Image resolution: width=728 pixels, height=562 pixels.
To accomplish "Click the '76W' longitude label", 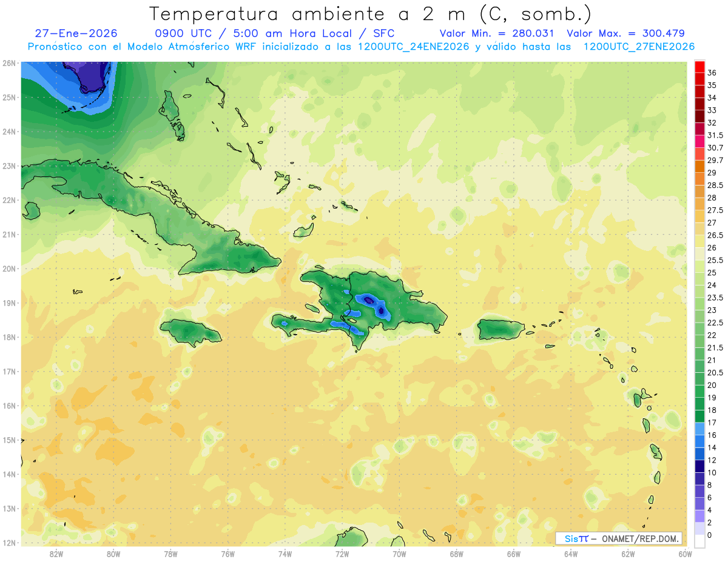I will pyautogui.click(x=227, y=554).
